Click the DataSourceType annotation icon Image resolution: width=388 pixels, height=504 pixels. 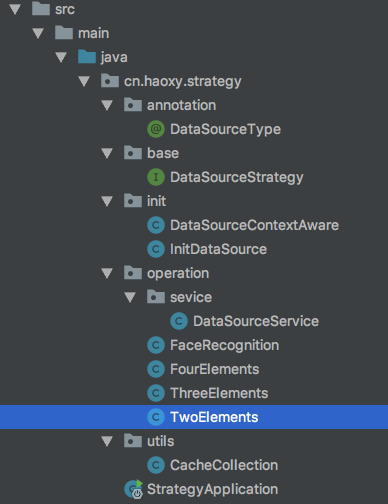point(156,129)
